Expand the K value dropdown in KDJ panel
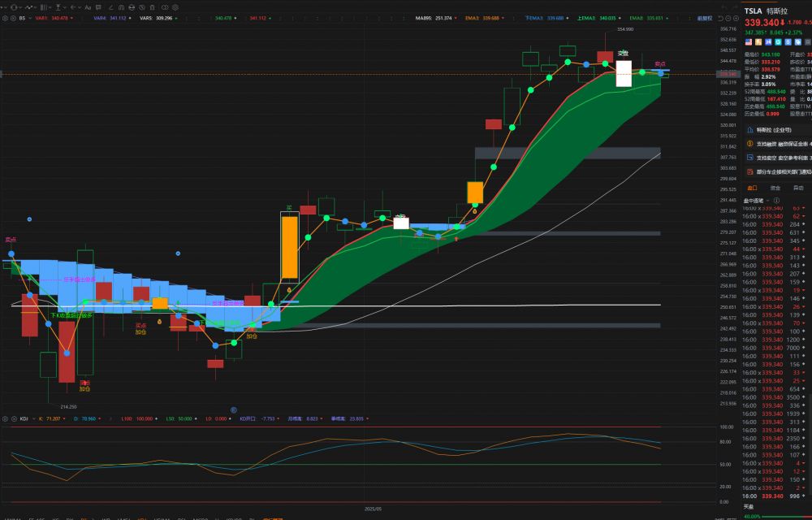Viewport: 812px width, 520px height. [66, 418]
